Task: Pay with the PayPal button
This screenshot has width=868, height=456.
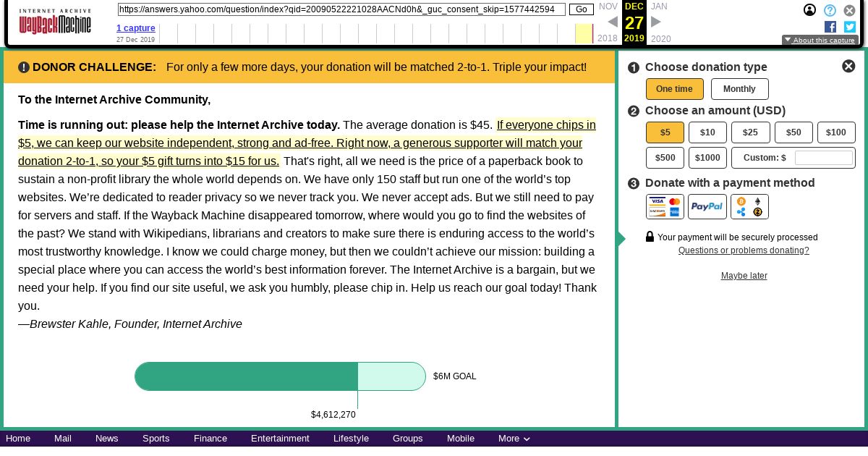Action: pyautogui.click(x=707, y=206)
